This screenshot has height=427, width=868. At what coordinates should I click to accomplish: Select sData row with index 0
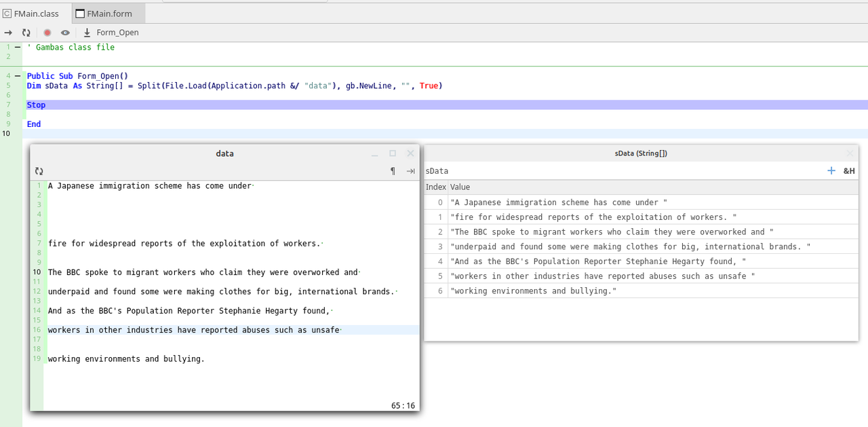click(x=642, y=202)
